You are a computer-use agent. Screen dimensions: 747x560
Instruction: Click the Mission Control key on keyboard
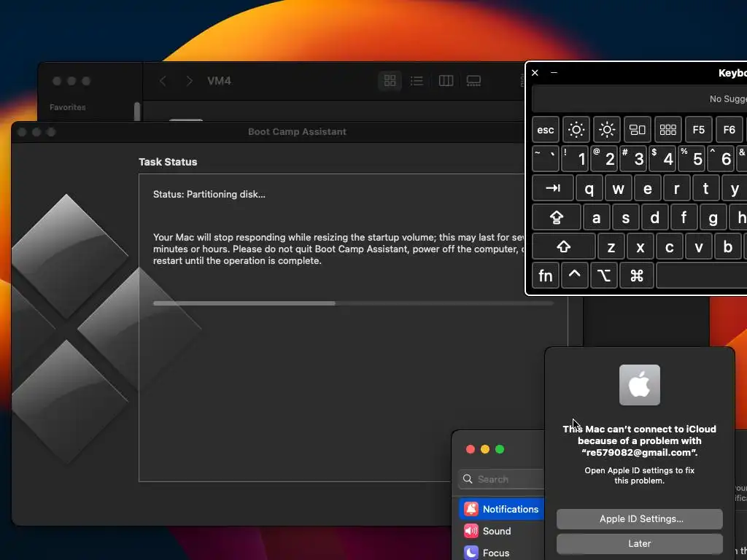click(637, 130)
